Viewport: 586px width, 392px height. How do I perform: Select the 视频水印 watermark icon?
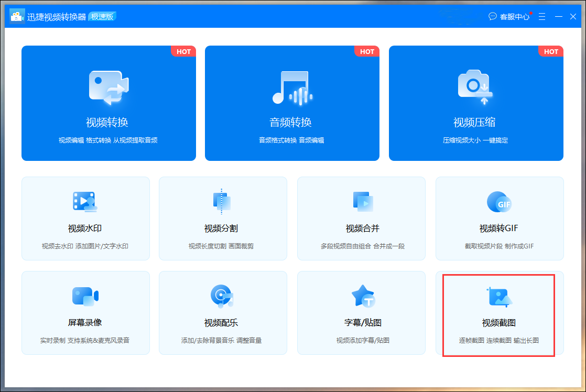85,202
